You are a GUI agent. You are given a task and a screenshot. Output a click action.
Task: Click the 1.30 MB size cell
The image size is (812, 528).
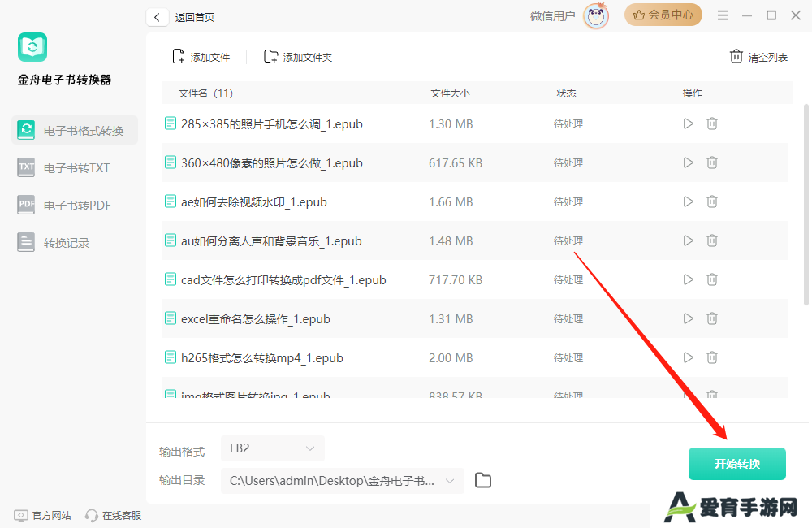pos(451,123)
